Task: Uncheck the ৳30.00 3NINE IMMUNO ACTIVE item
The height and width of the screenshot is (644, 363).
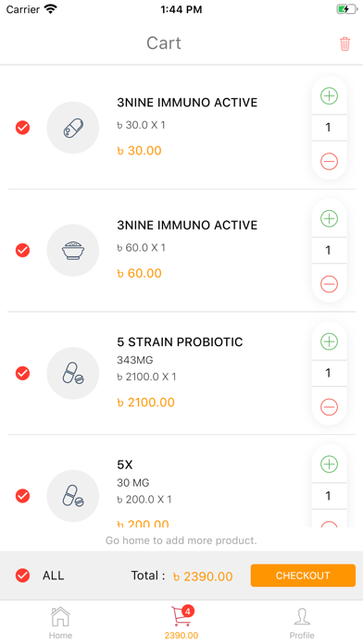Action: (x=22, y=128)
